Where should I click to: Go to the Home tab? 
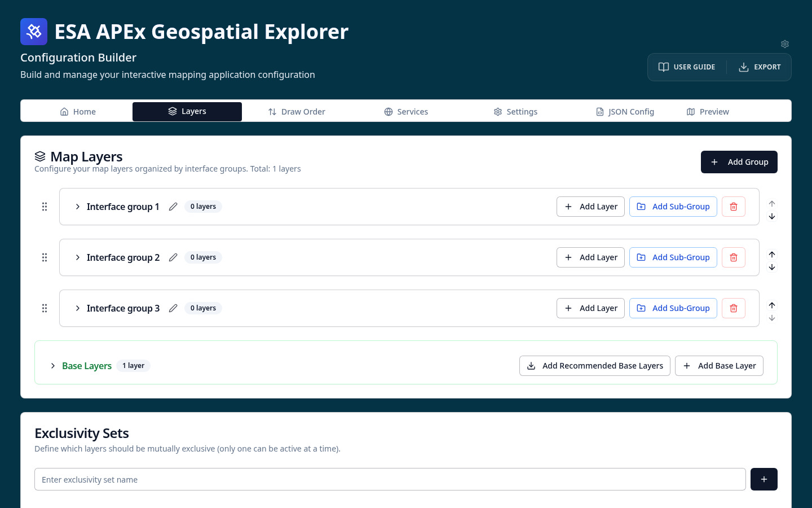[x=78, y=112]
